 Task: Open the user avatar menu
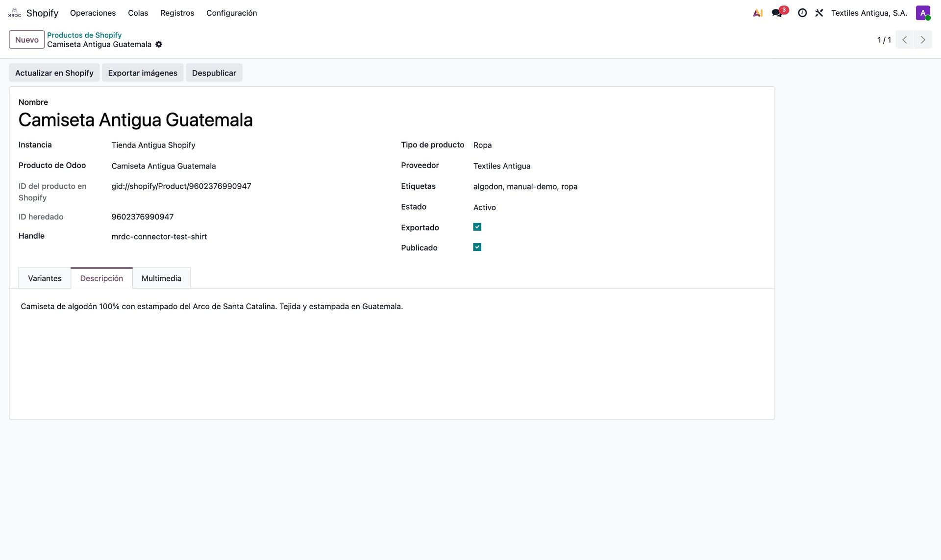pos(923,13)
